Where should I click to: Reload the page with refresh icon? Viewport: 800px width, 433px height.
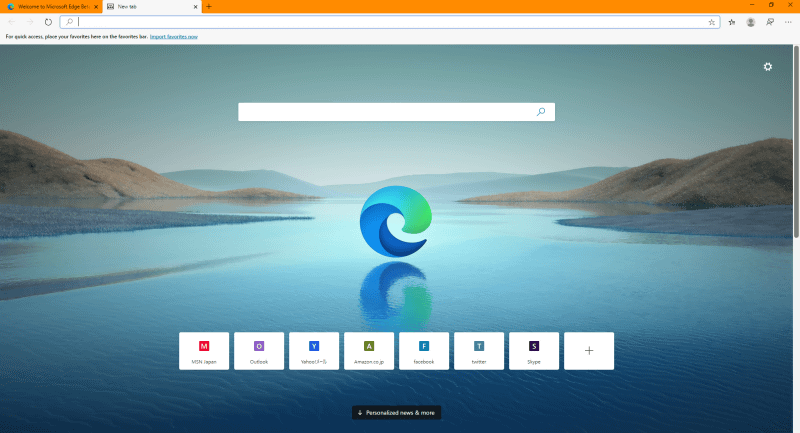coord(48,22)
